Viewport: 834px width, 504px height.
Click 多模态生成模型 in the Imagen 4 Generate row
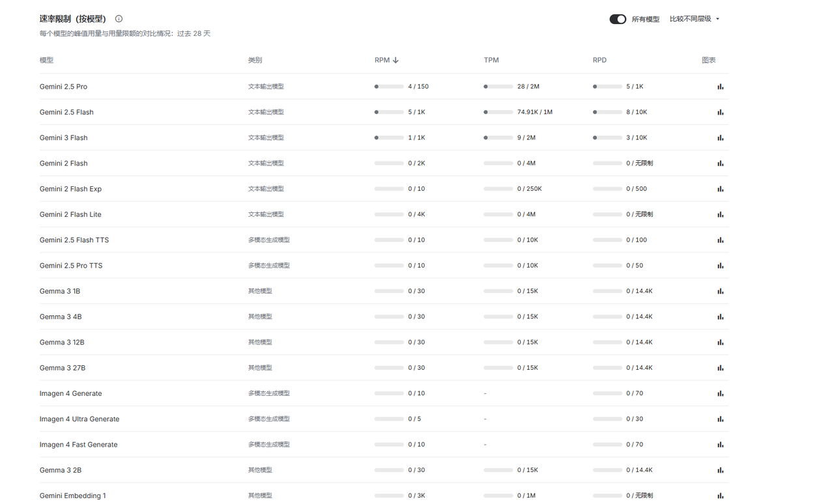coord(269,393)
